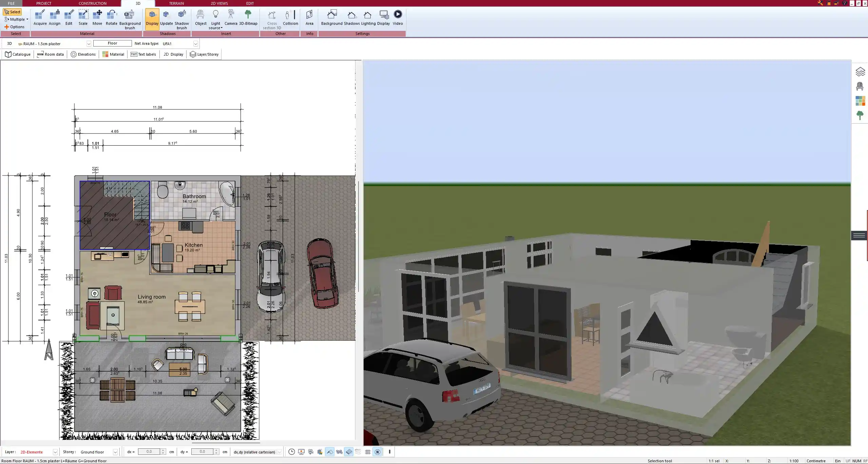This screenshot has width=868, height=464.
Task: Open the more options dots in bottom toolbar
Action: point(390,452)
